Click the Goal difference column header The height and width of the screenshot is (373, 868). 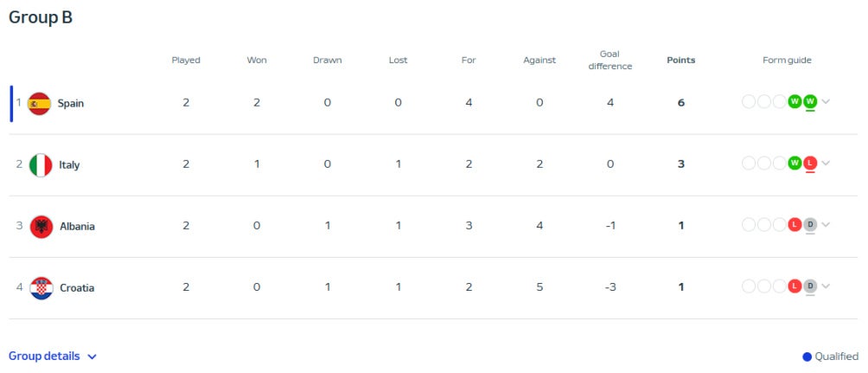coord(610,60)
